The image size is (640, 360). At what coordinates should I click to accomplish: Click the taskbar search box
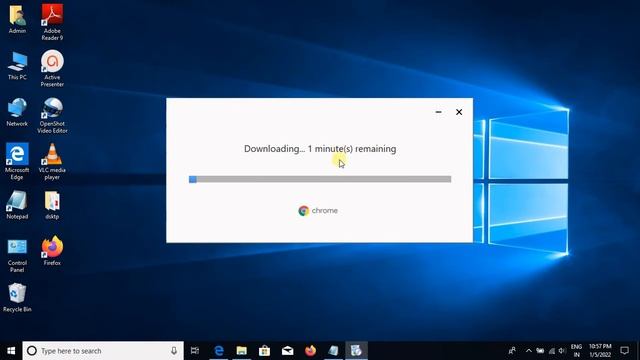[x=103, y=351]
